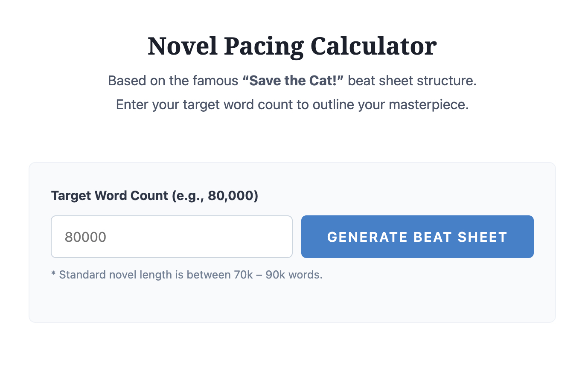Click the light gray calculator card panel
This screenshot has width=588, height=377.
[x=292, y=303]
